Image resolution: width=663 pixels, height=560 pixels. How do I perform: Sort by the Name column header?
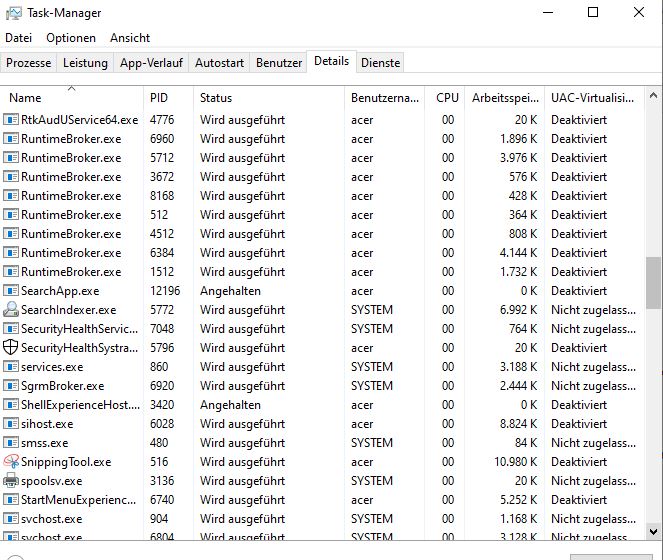tap(72, 98)
